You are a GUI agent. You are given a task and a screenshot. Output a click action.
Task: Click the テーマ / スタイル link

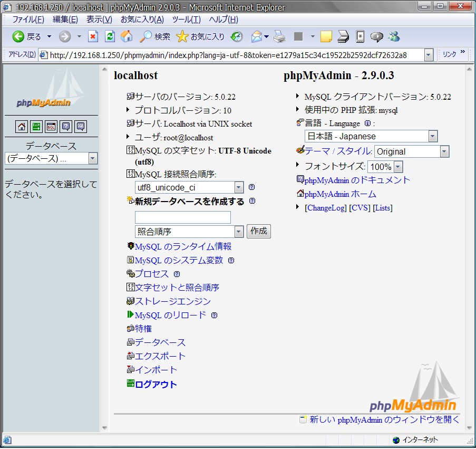(x=338, y=151)
